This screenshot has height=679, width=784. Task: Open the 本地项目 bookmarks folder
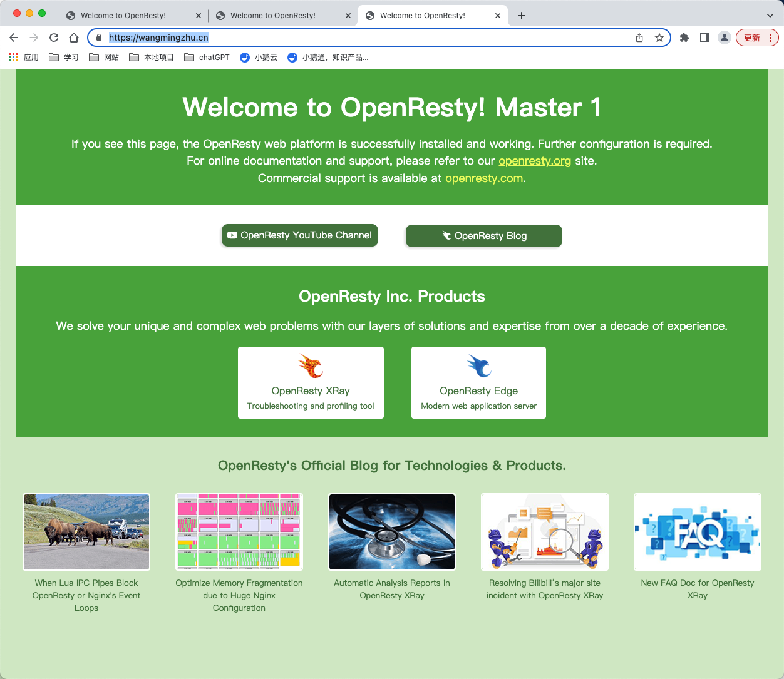[151, 58]
